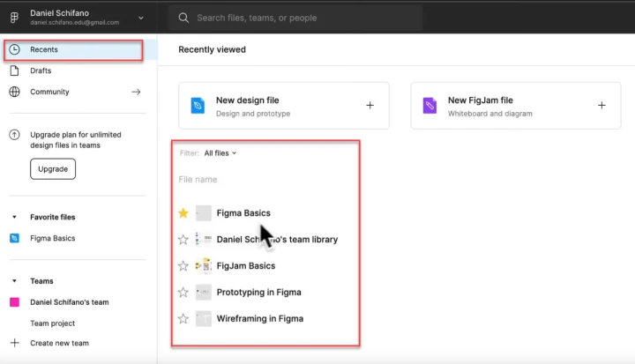The width and height of the screenshot is (635, 364).
Task: Click the team library file thumbnail
Action: click(204, 240)
